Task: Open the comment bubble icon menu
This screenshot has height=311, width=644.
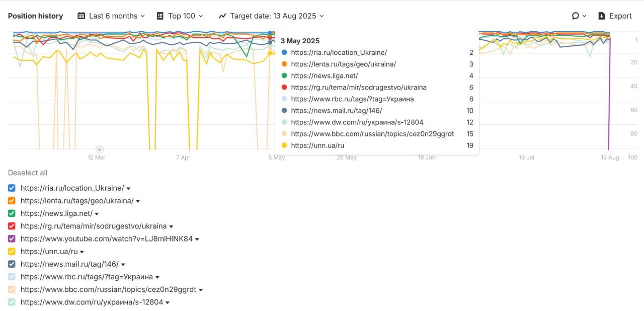Action: click(579, 16)
